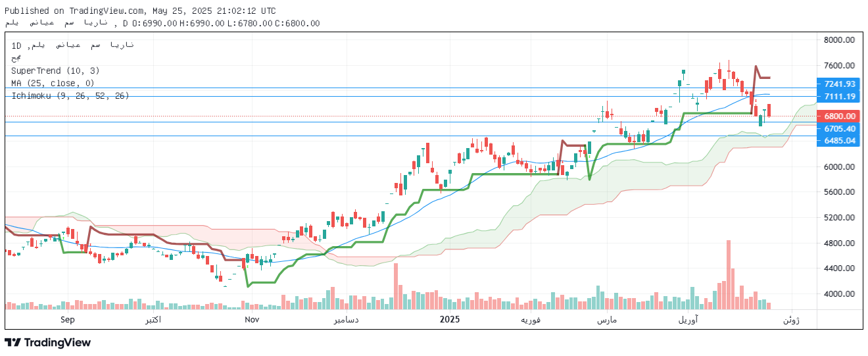Select the Ichimoku (9, 26, 52, 26) label
The image size is (868, 356).
coord(70,95)
